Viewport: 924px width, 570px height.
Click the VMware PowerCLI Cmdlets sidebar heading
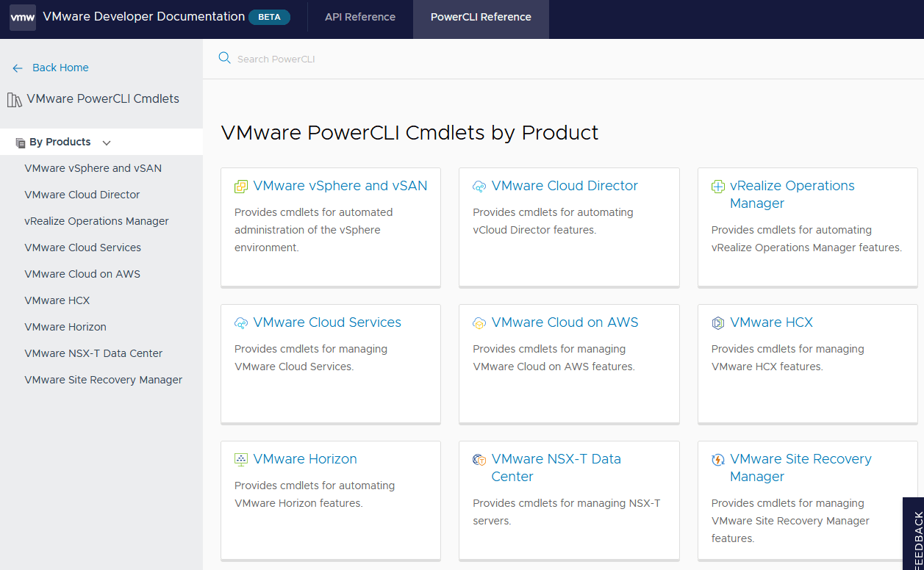(x=103, y=98)
